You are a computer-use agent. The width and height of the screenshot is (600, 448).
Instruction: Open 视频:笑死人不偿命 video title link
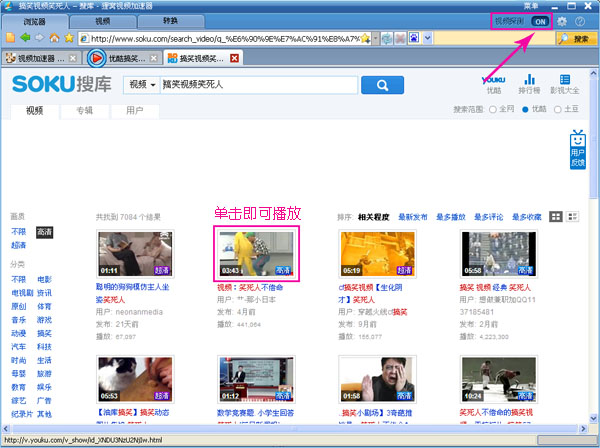point(250,288)
